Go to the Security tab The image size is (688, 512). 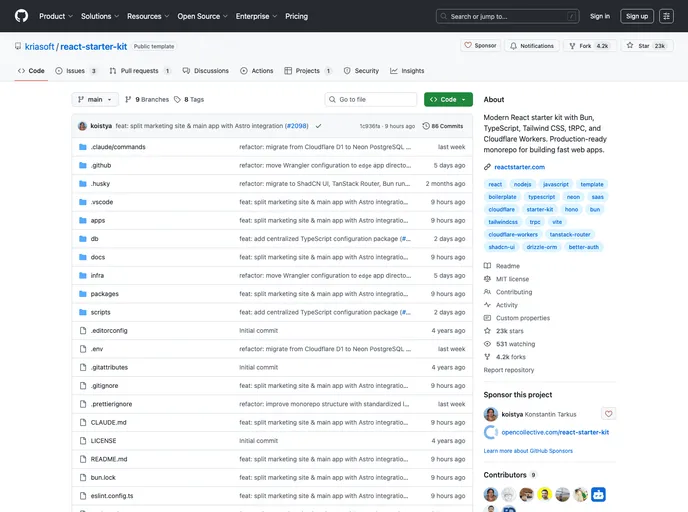tap(361, 71)
